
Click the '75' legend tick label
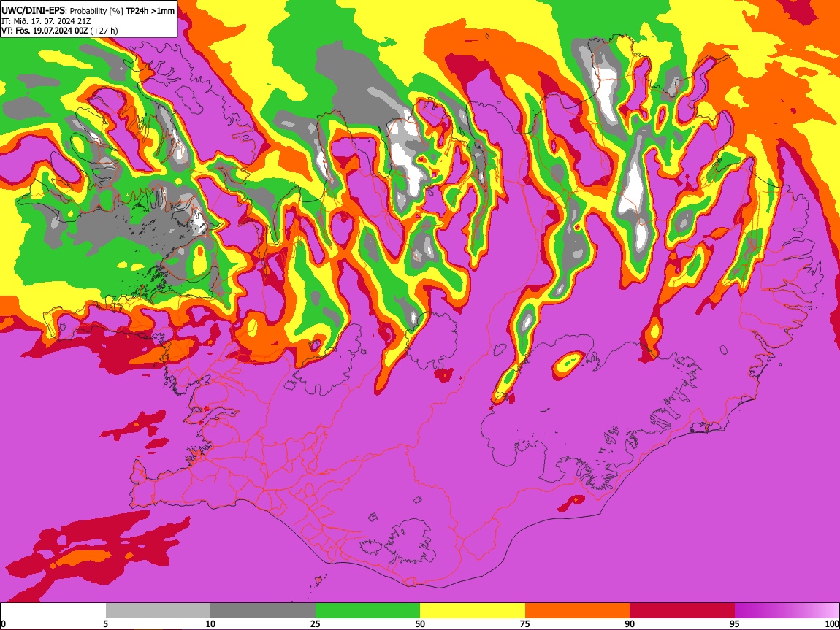click(x=525, y=623)
